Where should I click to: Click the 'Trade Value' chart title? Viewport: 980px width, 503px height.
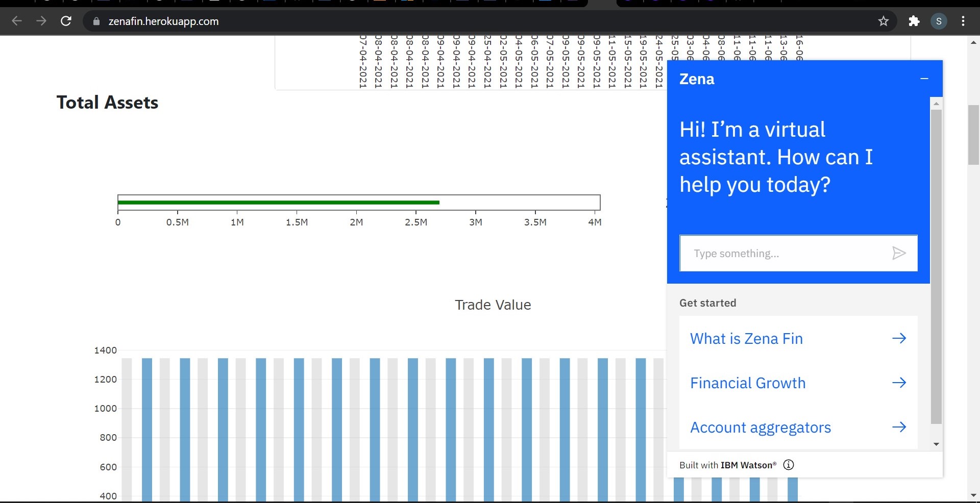click(493, 305)
